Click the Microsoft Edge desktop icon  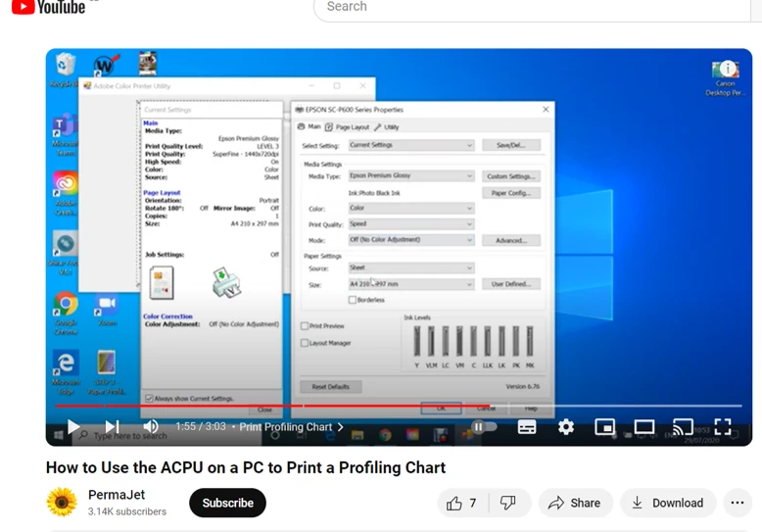click(x=66, y=372)
